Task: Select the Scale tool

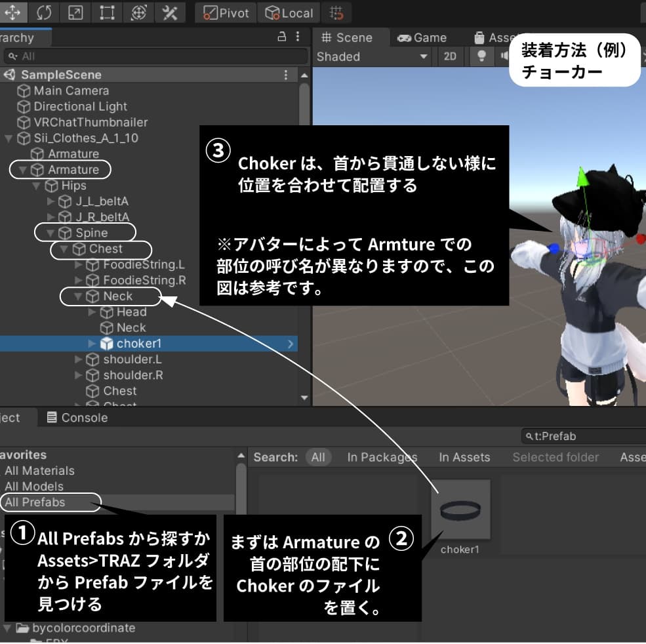Action: [x=74, y=12]
